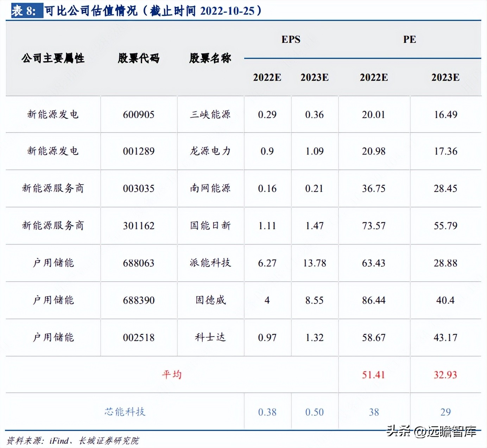
Task: Select 固德威 2022E PE value 86.44
Action: tap(374, 300)
